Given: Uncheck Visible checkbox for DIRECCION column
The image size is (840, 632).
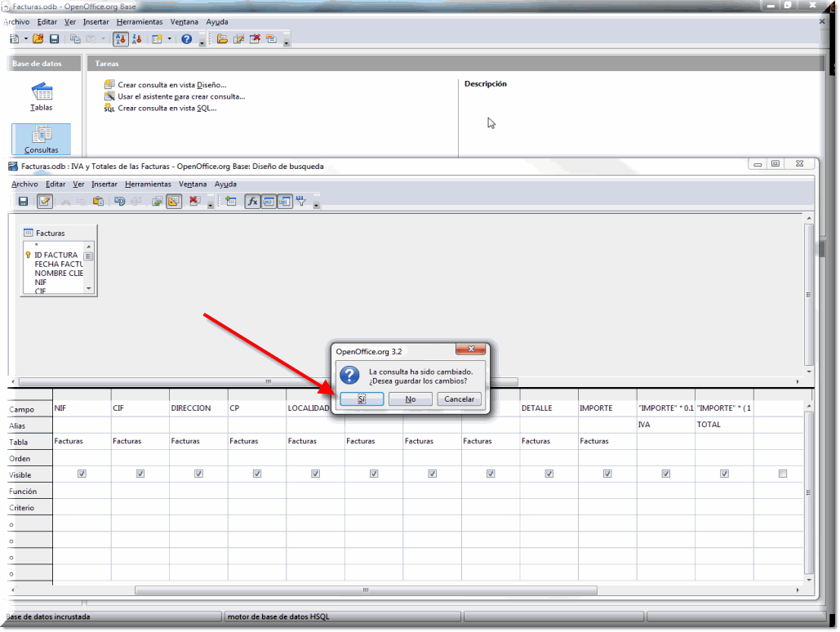Looking at the screenshot, I should coord(198,474).
